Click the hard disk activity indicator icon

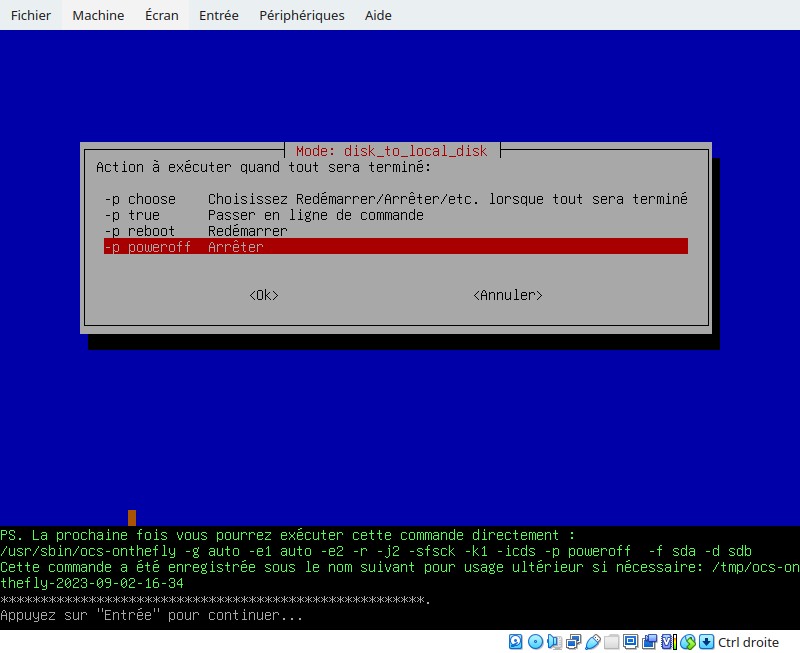(x=515, y=642)
